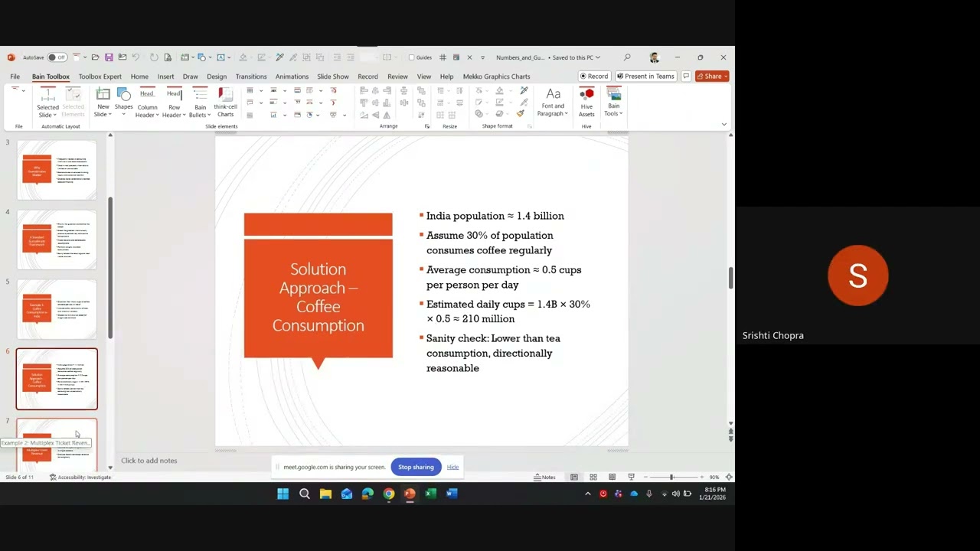The width and height of the screenshot is (980, 551).
Task: Open Hive Assets
Action: pyautogui.click(x=586, y=103)
